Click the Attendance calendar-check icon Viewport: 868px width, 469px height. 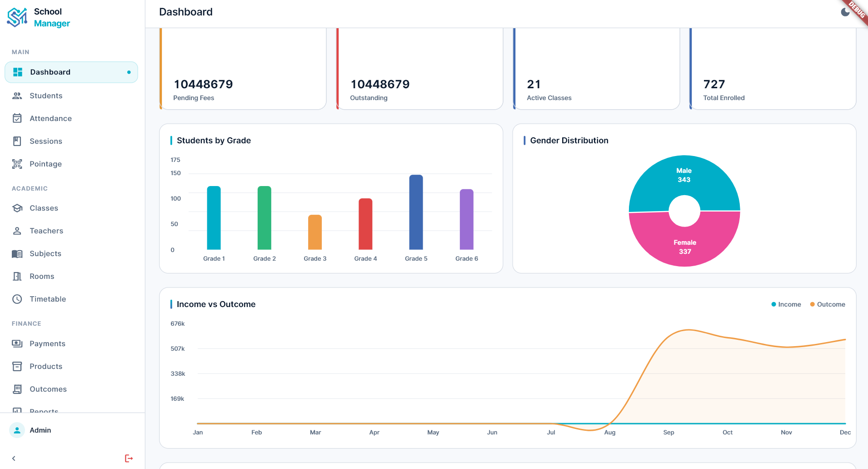17,118
